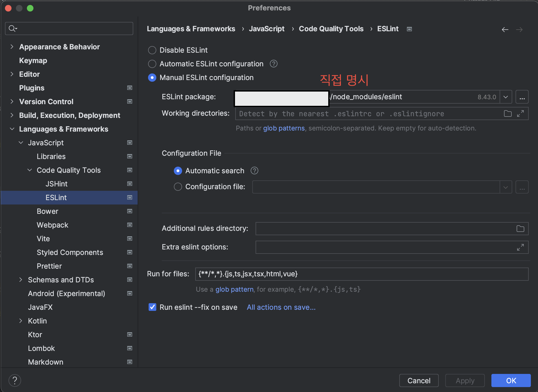Click folder icon in Working directories field
The height and width of the screenshot is (392, 538).
tap(508, 113)
